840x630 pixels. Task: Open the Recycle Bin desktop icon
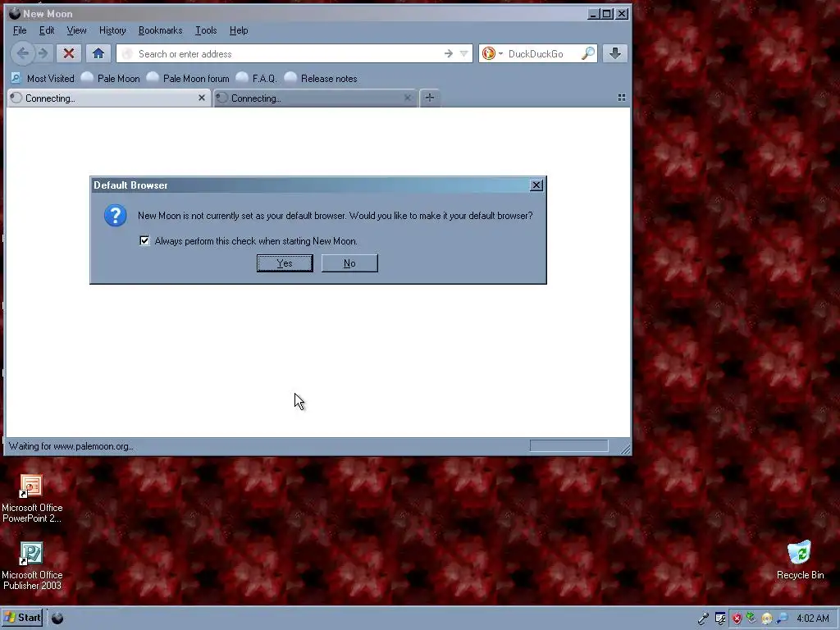pyautogui.click(x=801, y=560)
